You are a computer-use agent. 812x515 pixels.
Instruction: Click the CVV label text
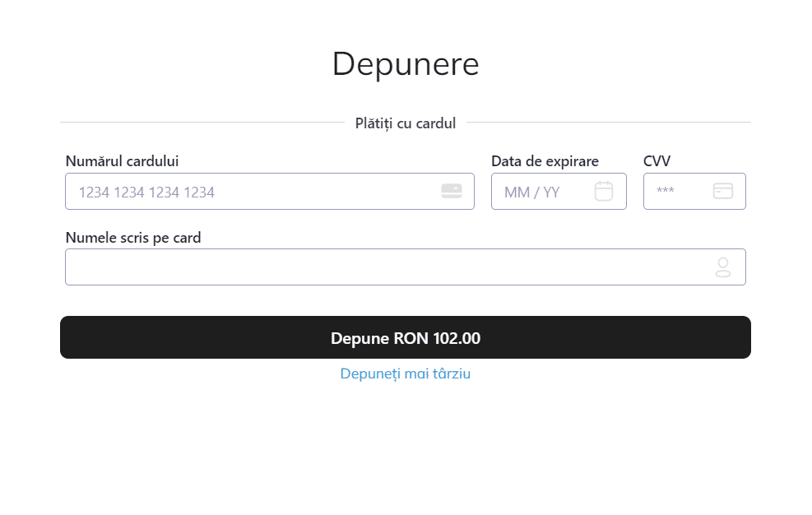[x=657, y=161]
